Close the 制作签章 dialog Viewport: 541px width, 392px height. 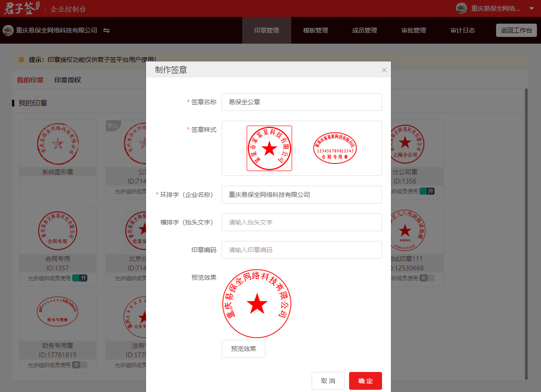click(x=384, y=70)
